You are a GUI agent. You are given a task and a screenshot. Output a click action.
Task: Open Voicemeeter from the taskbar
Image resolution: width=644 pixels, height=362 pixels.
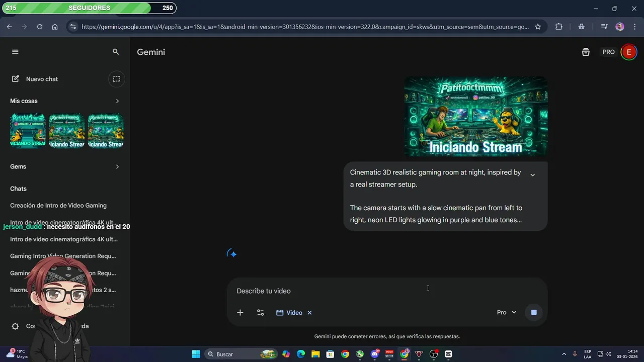point(389,354)
